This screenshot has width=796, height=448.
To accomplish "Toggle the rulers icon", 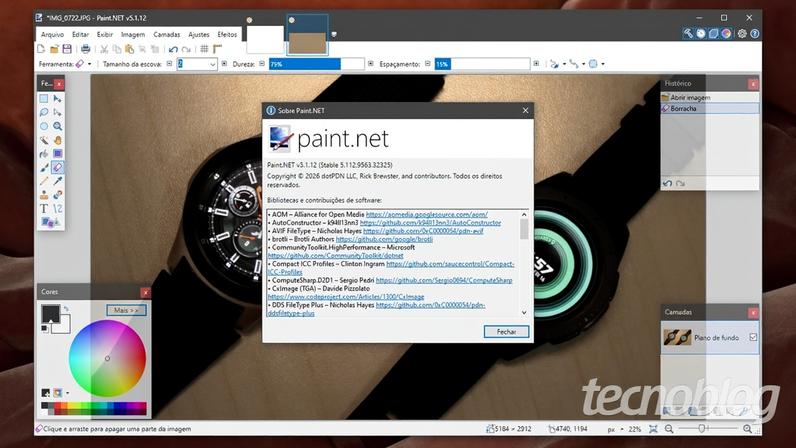I will 217,49.
